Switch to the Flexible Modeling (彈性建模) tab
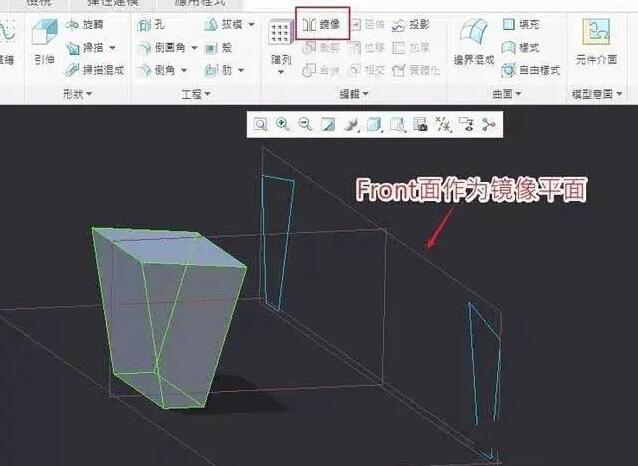This screenshot has width=638, height=466. tap(113, 3)
